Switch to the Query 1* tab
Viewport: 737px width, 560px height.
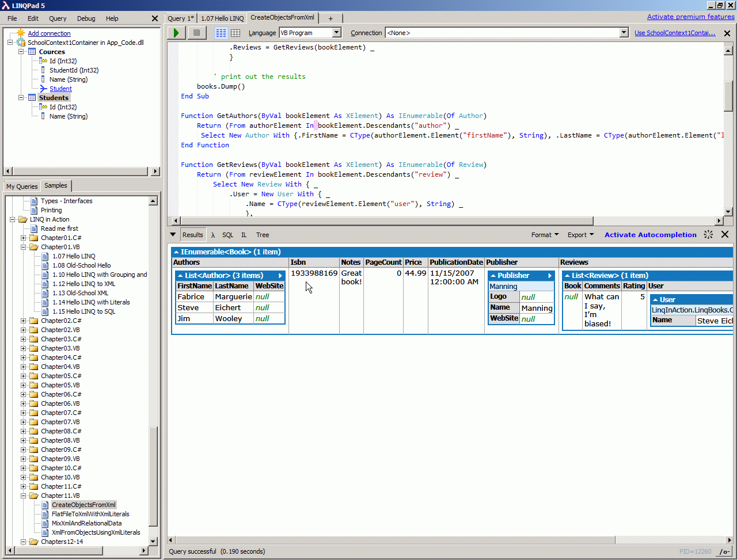181,18
